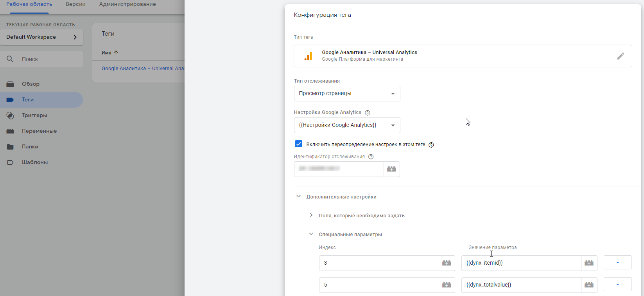Image resolution: width=644 pixels, height=296 pixels.
Task: Open Триггеры in the left sidebar
Action: [34, 116]
